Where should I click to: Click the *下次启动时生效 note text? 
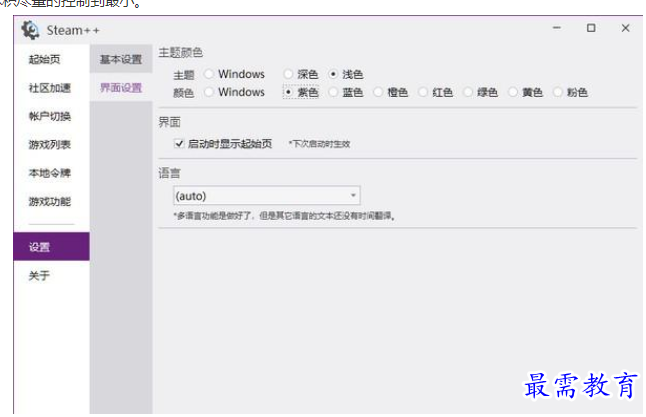319,144
